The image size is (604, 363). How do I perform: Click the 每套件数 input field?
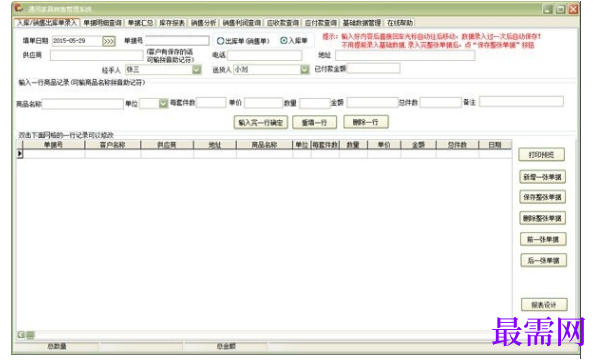pyautogui.click(x=211, y=103)
